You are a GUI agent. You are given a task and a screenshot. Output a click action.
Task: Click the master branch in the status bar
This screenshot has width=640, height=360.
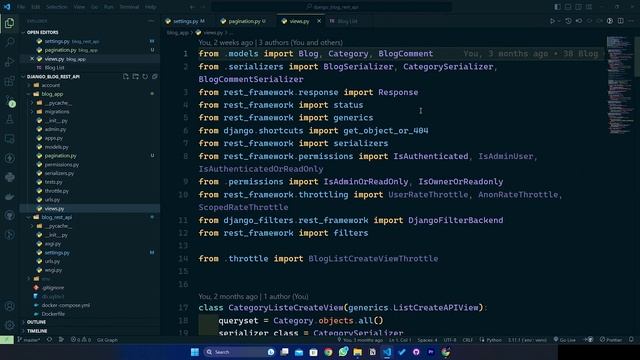[29, 340]
